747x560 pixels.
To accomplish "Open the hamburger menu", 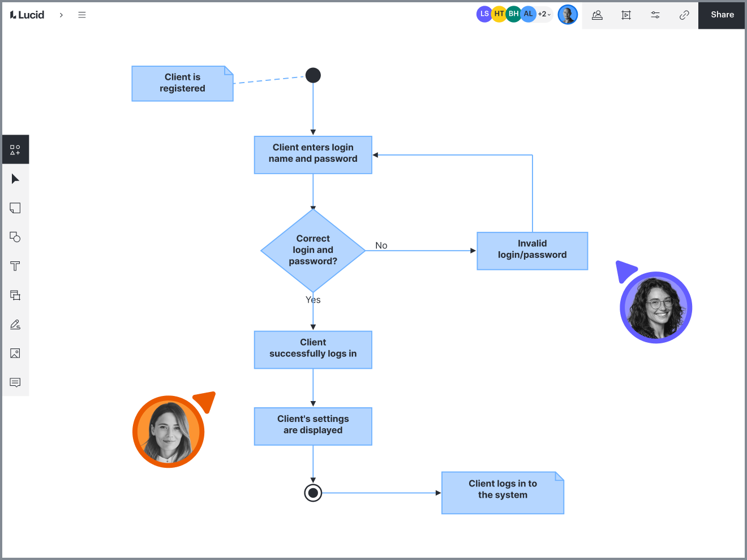I will [x=82, y=15].
